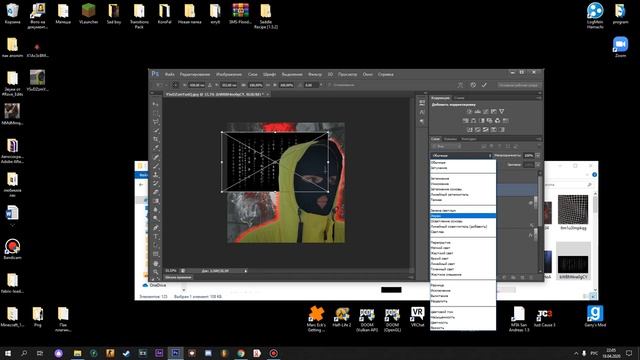Viewport: 640px width, 360px height.
Task: Open the Изображение menu
Action: (x=229, y=74)
